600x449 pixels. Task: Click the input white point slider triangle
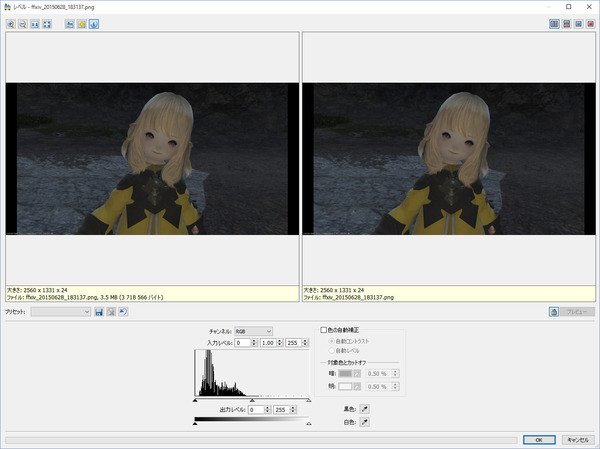point(309,400)
